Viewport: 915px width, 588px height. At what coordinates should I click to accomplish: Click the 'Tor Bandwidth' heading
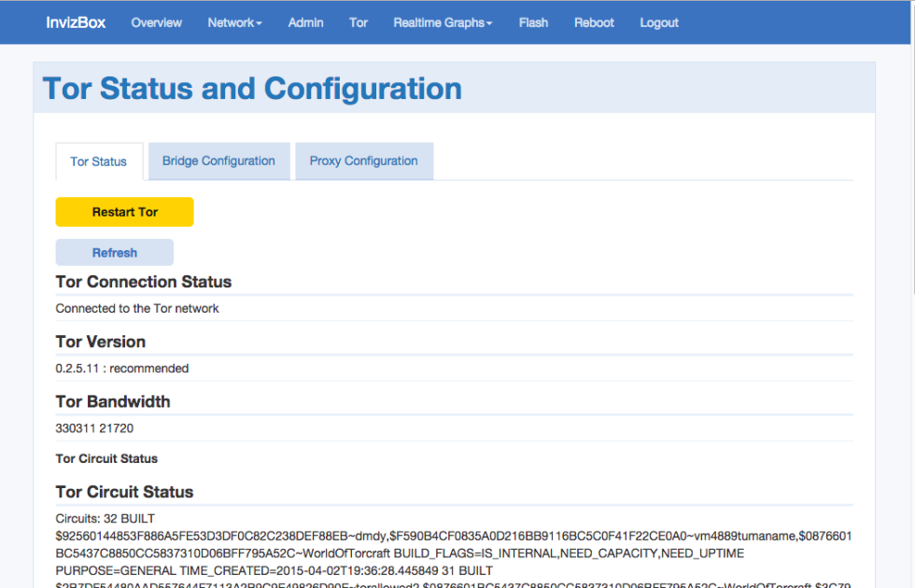(x=113, y=402)
